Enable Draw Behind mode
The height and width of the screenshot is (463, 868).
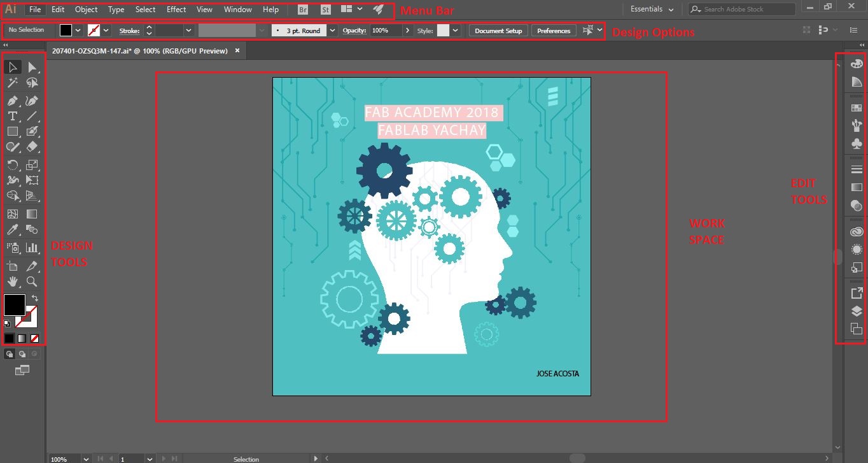[22, 354]
